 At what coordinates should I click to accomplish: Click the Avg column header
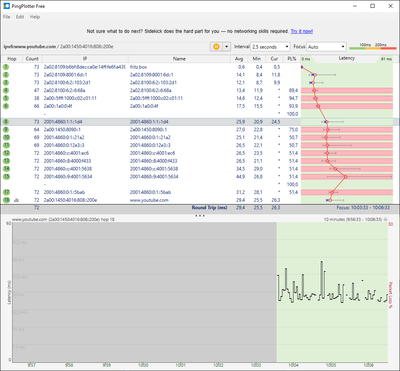[x=239, y=59]
